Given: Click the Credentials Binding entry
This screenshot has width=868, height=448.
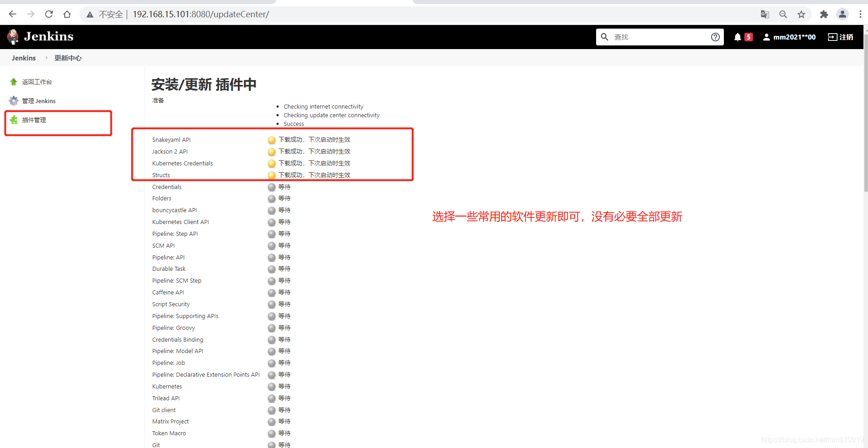Looking at the screenshot, I should 178,340.
